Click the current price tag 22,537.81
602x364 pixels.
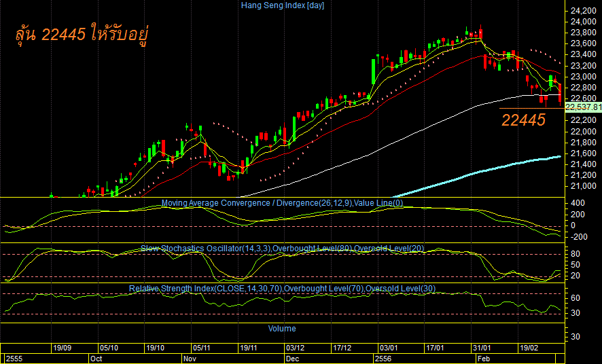(584, 107)
